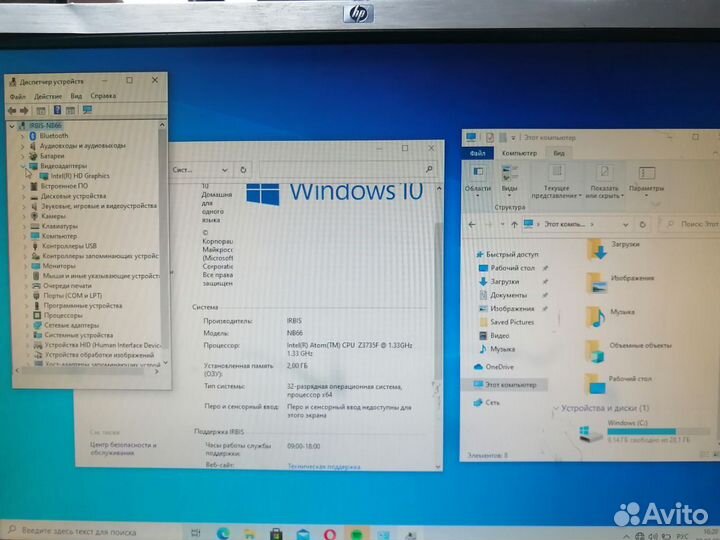Collapse the Видеоадаптеры tree node
Viewport: 720px width, 540px height.
pyautogui.click(x=23, y=166)
